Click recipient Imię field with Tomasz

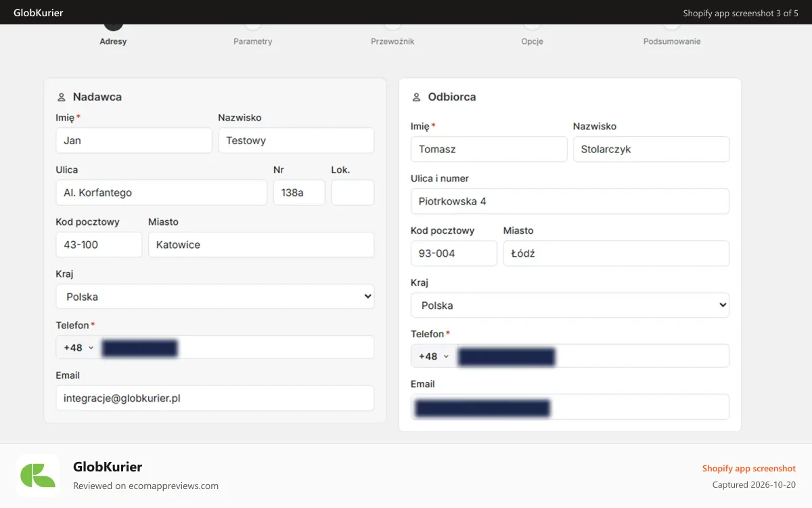[x=489, y=149]
